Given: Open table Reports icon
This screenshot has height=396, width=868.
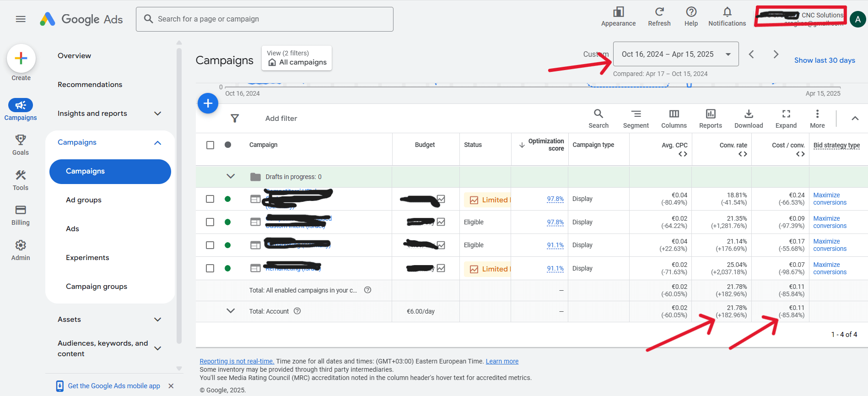Looking at the screenshot, I should pyautogui.click(x=710, y=119).
